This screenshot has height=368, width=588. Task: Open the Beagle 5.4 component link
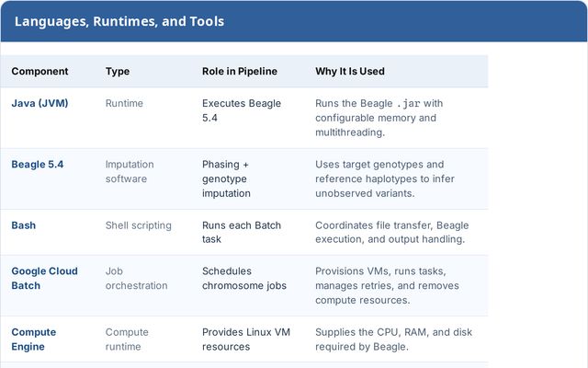pos(37,165)
